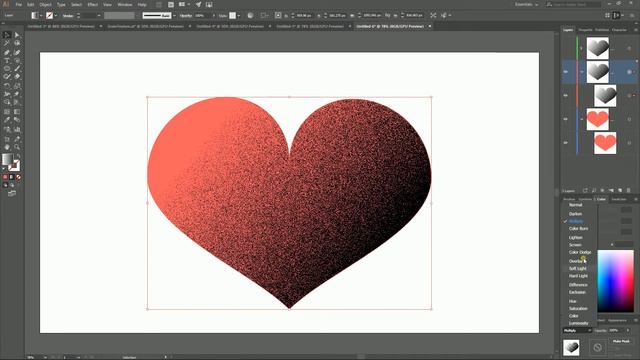640x360 pixels.
Task: Click the Recolor Artwork icon
Action: (x=250, y=16)
